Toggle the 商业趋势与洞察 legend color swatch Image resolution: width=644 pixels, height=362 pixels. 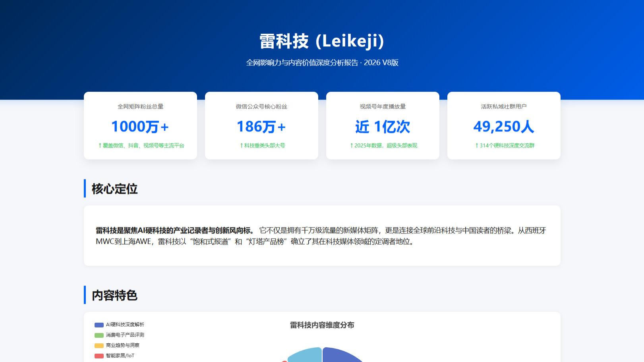click(x=99, y=346)
